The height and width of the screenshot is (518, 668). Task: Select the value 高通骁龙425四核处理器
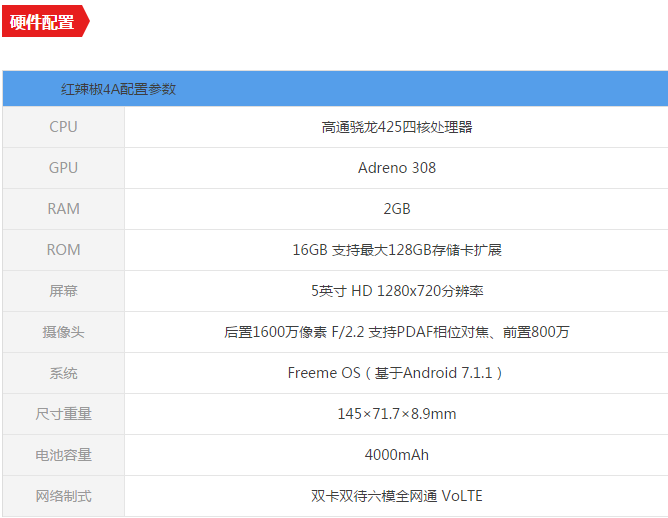coord(397,127)
